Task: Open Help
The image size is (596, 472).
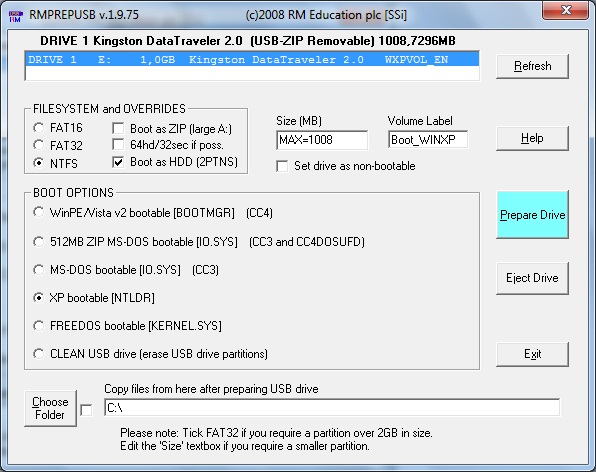Action: tap(532, 138)
